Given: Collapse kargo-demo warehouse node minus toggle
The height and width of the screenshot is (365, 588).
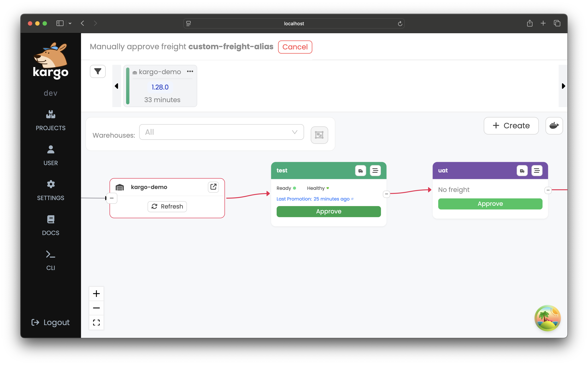Looking at the screenshot, I should (112, 198).
